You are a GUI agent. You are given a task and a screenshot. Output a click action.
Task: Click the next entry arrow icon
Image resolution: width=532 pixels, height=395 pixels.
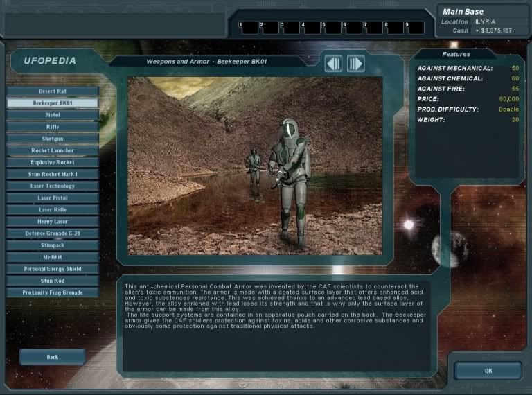355,64
